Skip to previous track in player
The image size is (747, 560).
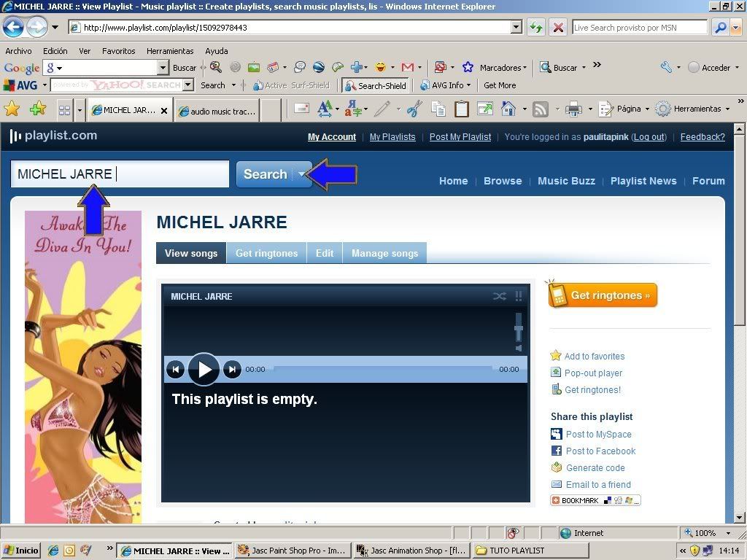(x=175, y=370)
